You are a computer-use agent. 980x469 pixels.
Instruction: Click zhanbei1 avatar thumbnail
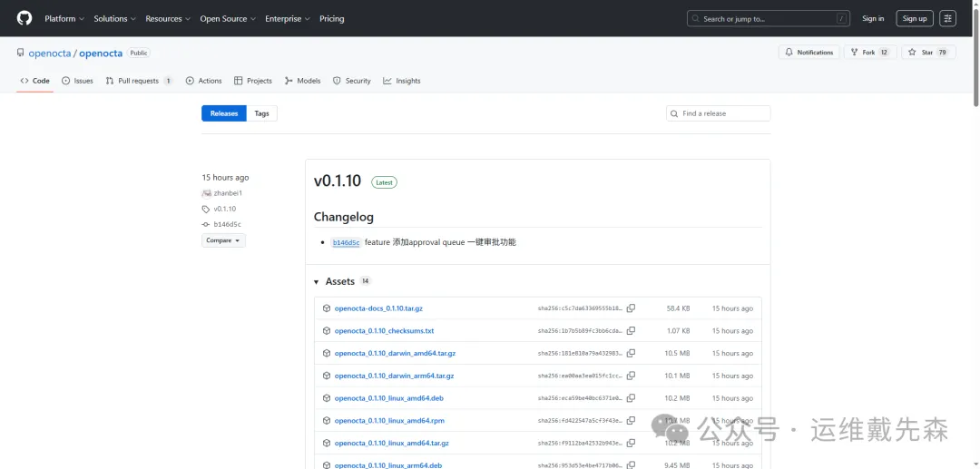(x=206, y=193)
